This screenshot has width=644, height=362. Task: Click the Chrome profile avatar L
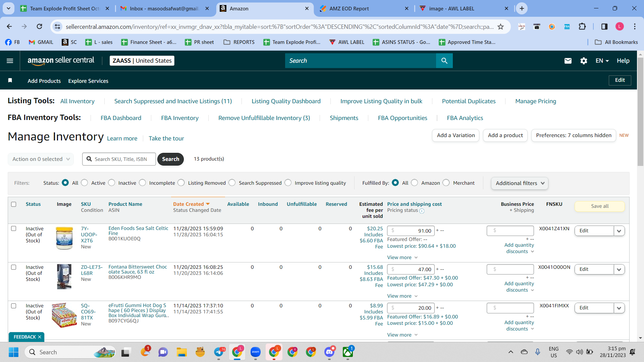pyautogui.click(x=620, y=26)
